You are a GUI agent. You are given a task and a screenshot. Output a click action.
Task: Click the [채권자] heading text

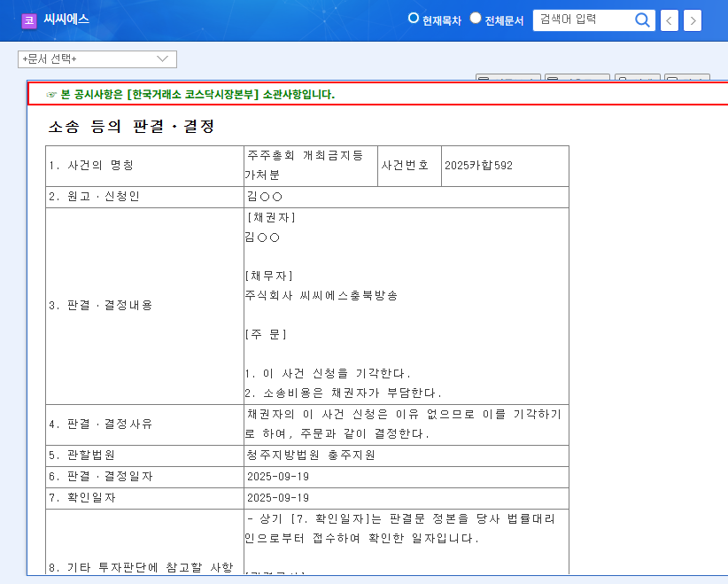(x=271, y=217)
